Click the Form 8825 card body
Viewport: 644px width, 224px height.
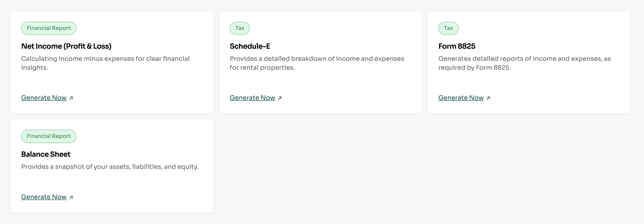click(x=524, y=63)
